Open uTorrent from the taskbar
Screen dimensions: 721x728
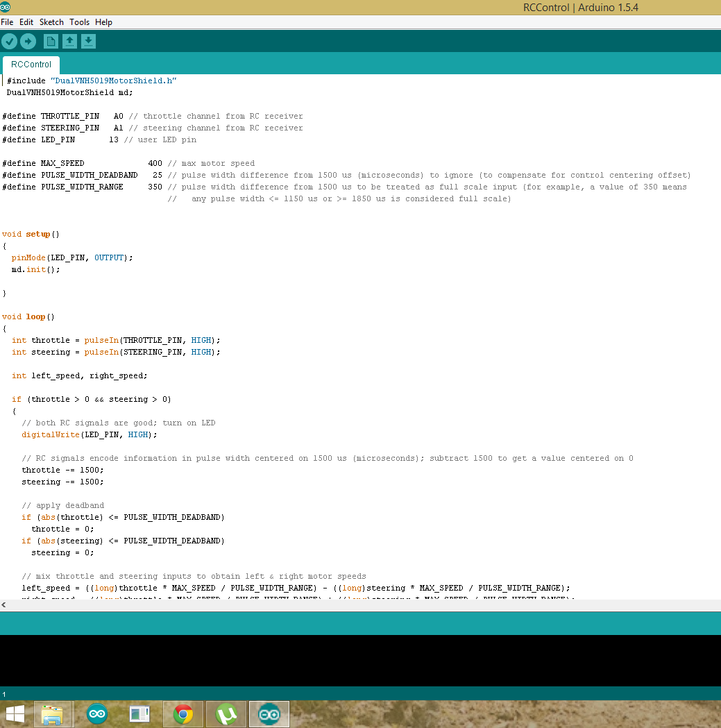[x=226, y=714]
